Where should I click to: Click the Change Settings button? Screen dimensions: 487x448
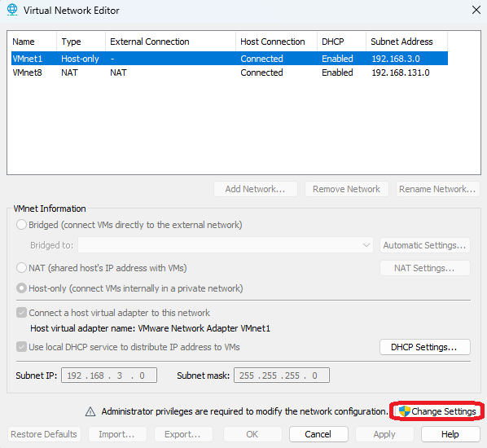point(437,411)
